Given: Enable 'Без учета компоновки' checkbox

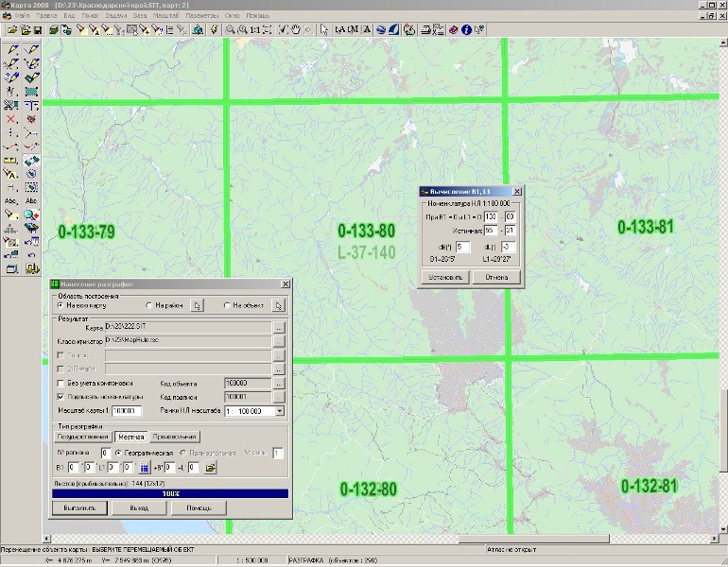Looking at the screenshot, I should click(x=61, y=383).
